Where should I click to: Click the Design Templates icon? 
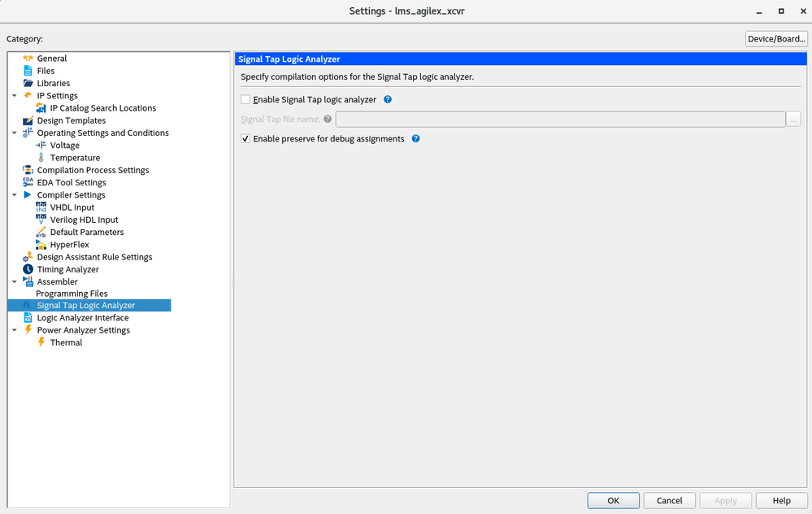(x=28, y=120)
